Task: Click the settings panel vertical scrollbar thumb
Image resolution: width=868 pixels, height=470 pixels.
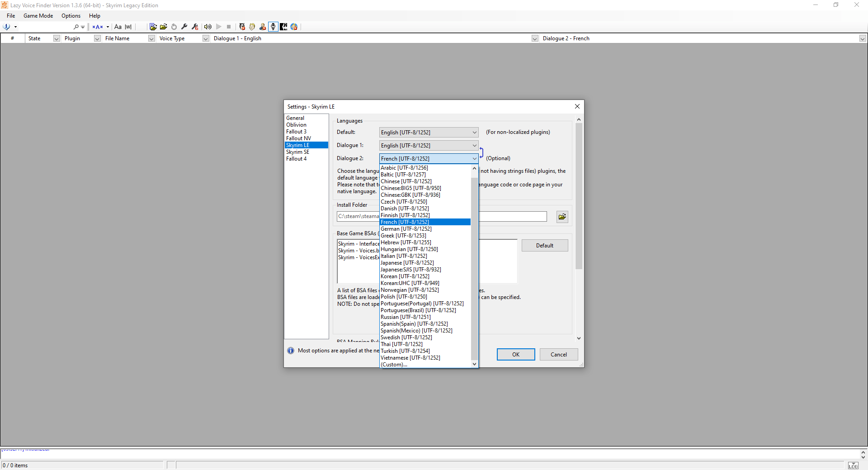Action: point(579,196)
